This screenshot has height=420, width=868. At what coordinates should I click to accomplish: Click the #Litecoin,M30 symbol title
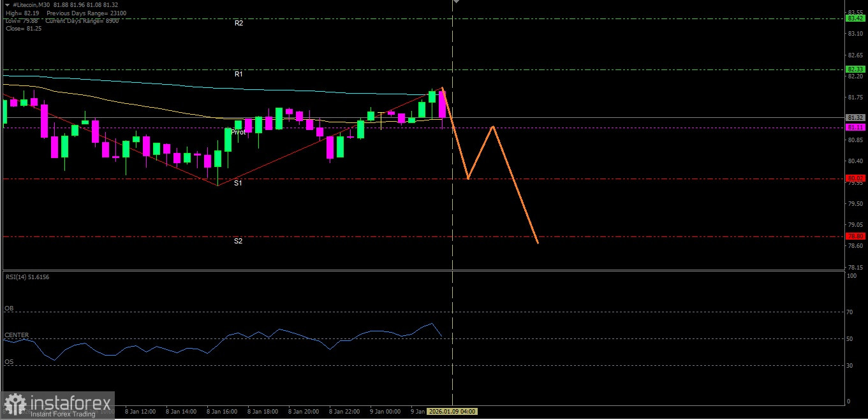32,4
